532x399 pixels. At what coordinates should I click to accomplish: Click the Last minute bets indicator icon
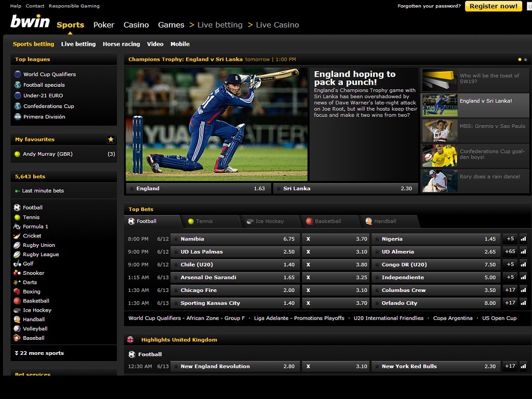pos(17,191)
